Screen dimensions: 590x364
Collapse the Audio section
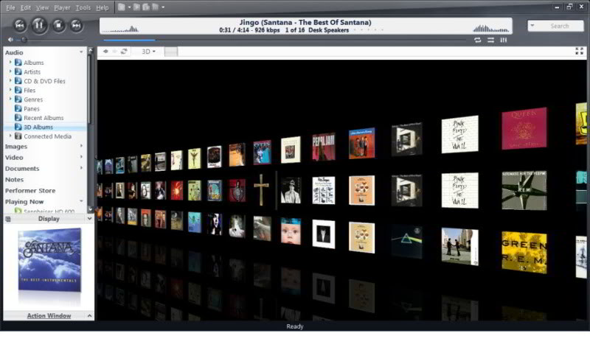pos(81,52)
